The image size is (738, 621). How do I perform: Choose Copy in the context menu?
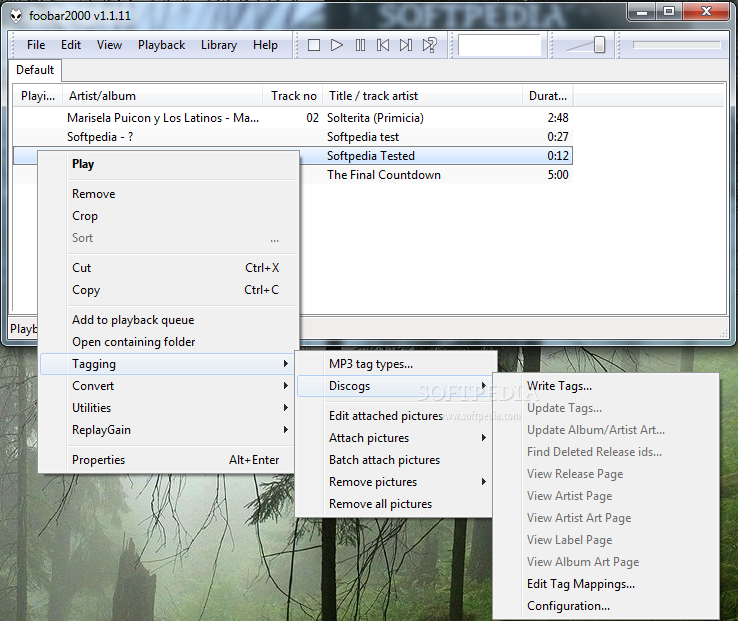169,290
